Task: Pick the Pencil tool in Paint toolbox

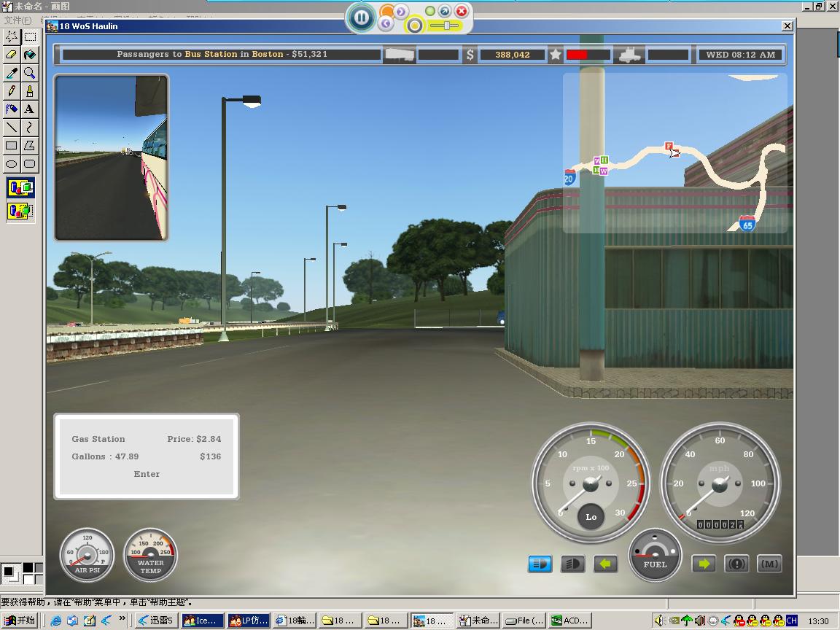Action: [x=12, y=91]
